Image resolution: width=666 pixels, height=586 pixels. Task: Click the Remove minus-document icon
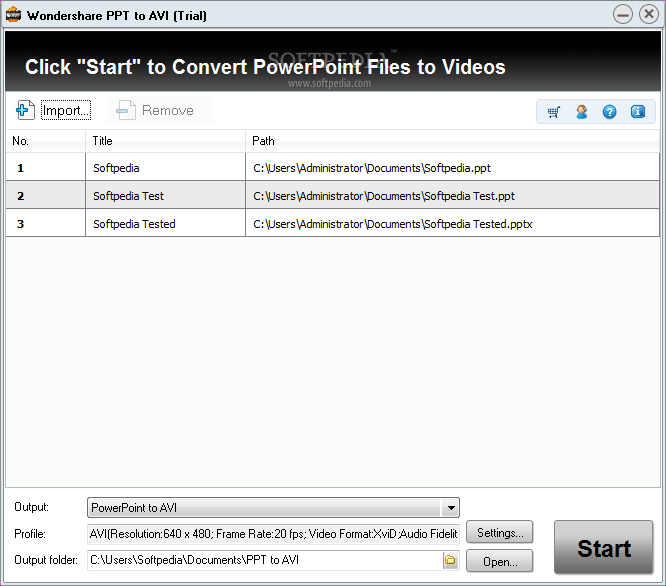pyautogui.click(x=126, y=110)
